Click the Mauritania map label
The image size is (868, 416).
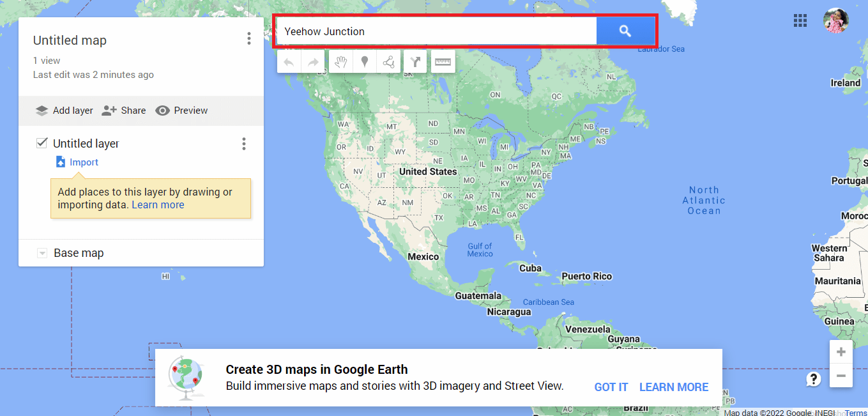click(x=838, y=281)
